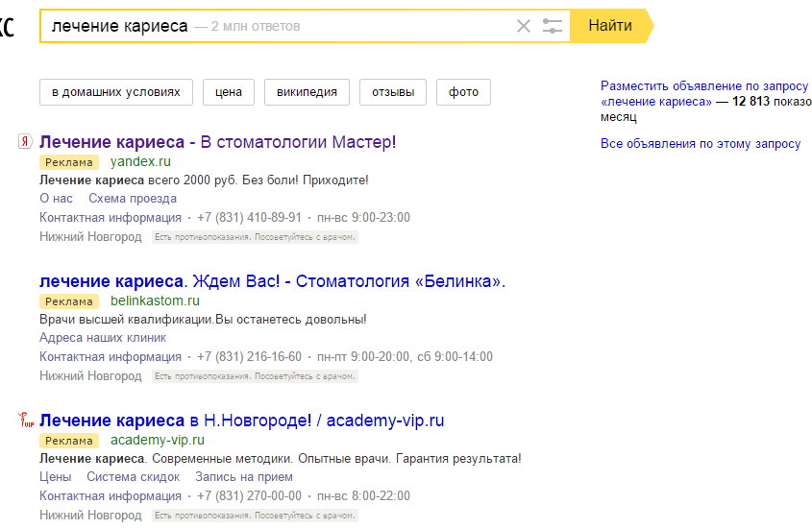Screen dimensions: 812x529
Task: Open 'Схема проезда' sitelink
Action: coord(133,198)
